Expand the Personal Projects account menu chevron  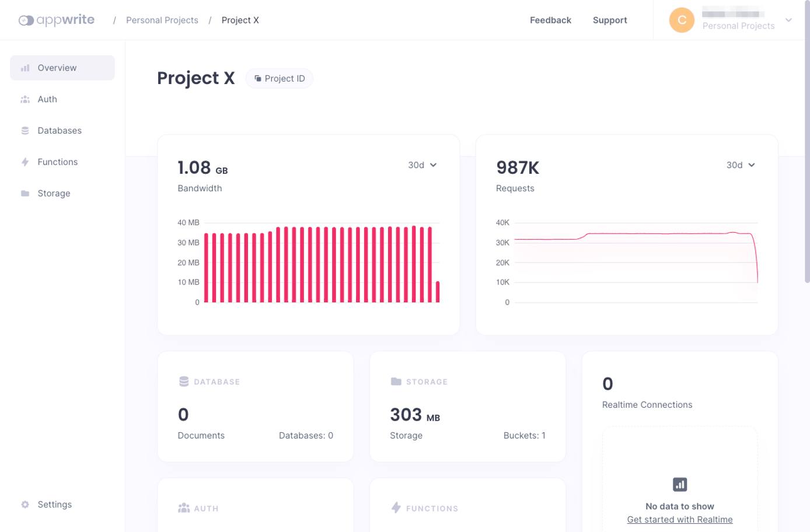(x=788, y=20)
